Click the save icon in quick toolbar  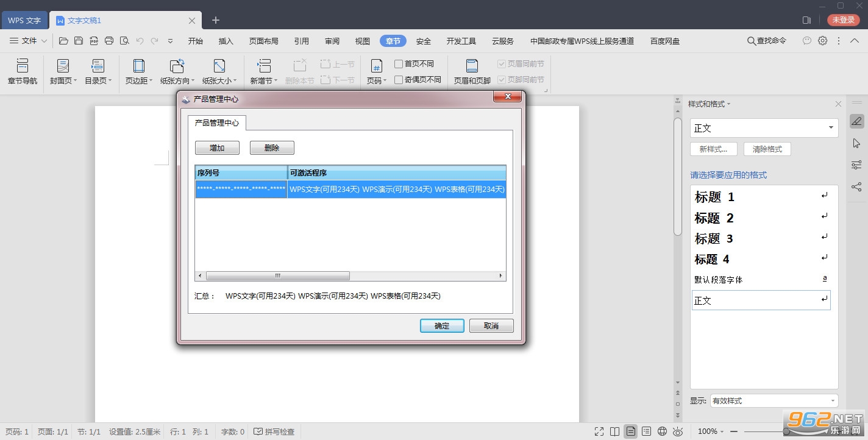tap(79, 41)
